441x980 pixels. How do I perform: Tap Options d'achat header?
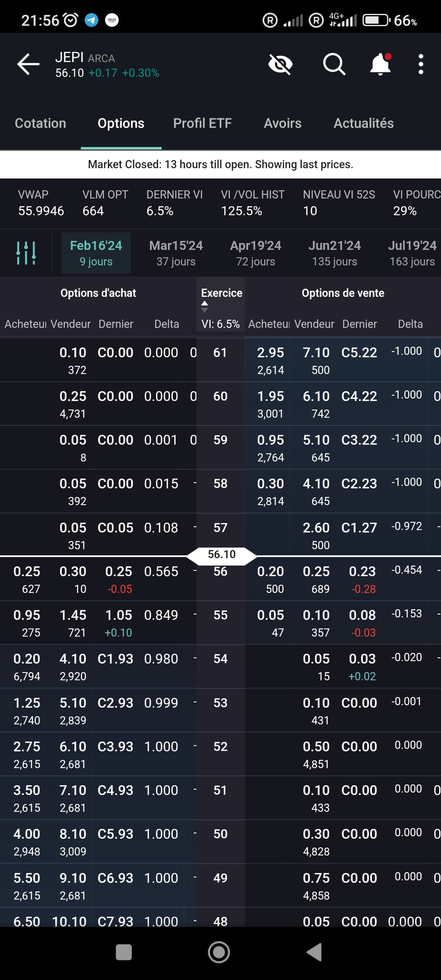coord(98,293)
